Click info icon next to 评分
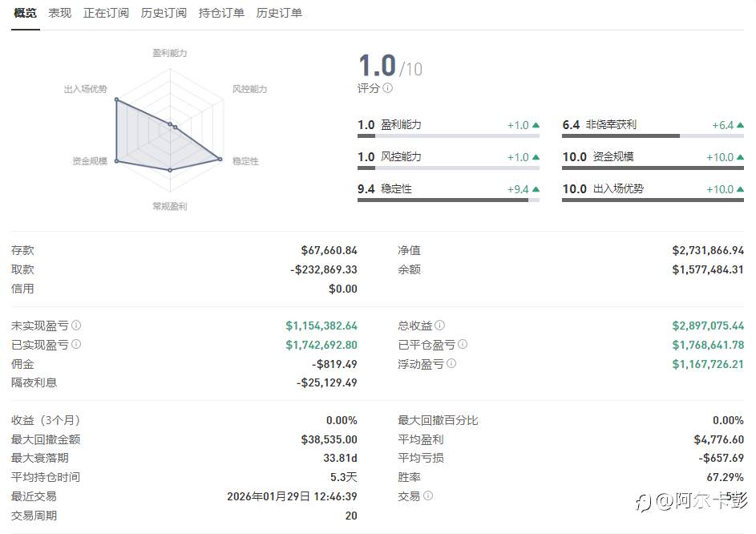This screenshot has width=756, height=534. click(x=388, y=88)
